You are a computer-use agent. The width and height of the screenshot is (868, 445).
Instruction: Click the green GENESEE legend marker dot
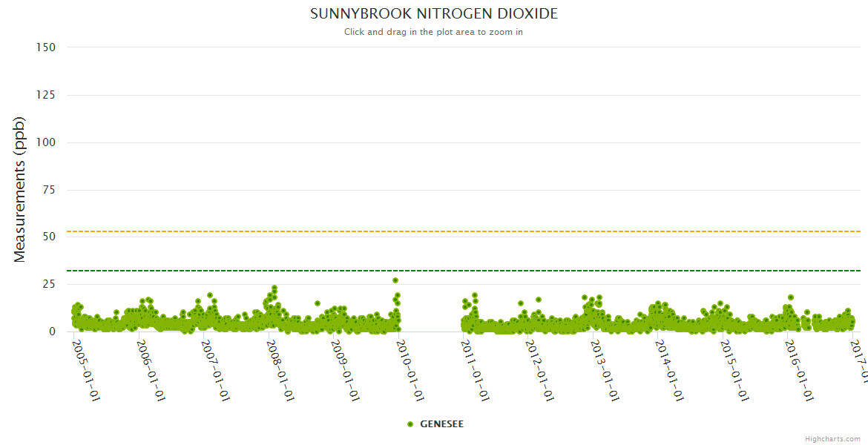pyautogui.click(x=410, y=424)
